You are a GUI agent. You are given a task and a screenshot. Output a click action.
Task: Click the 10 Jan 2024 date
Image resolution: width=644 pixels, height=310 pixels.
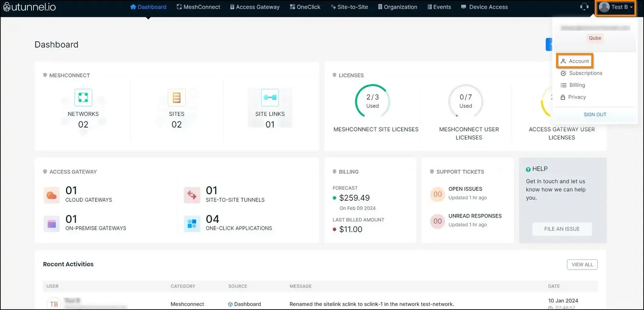pyautogui.click(x=563, y=301)
